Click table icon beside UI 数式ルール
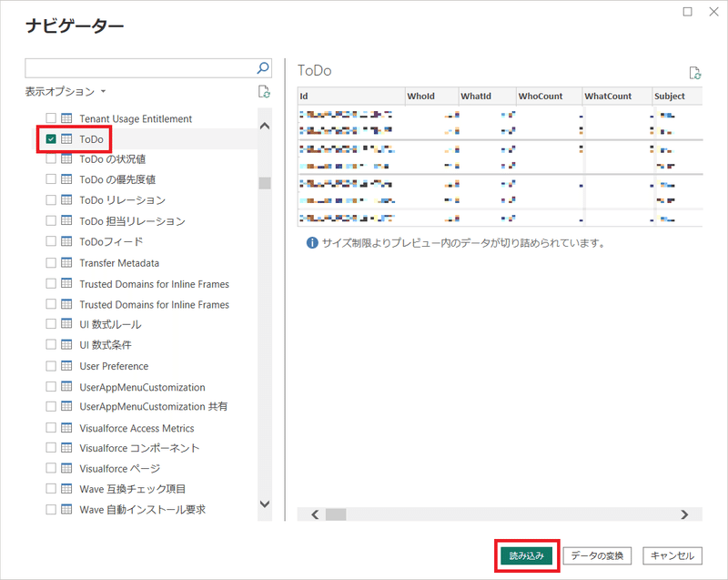 click(x=66, y=323)
